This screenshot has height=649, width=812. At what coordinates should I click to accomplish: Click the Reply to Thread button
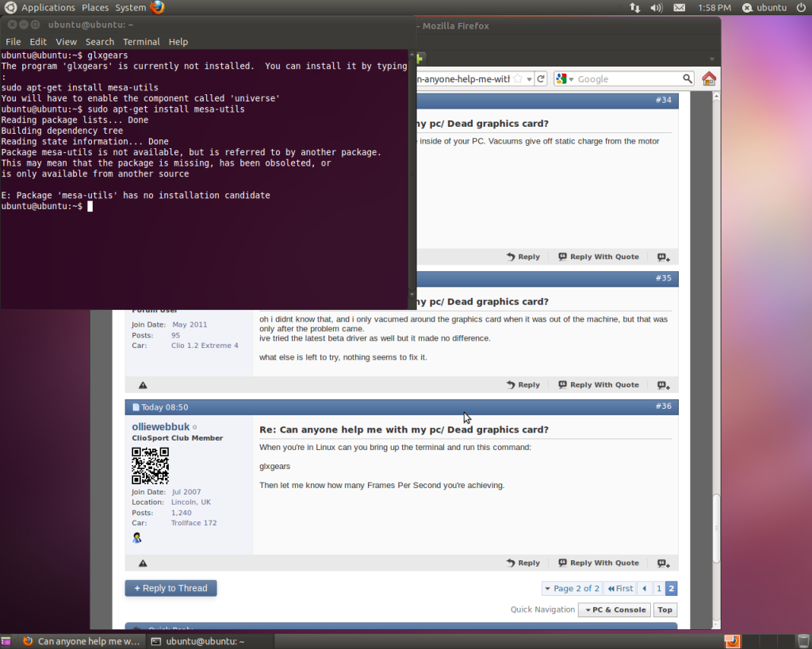coord(170,589)
